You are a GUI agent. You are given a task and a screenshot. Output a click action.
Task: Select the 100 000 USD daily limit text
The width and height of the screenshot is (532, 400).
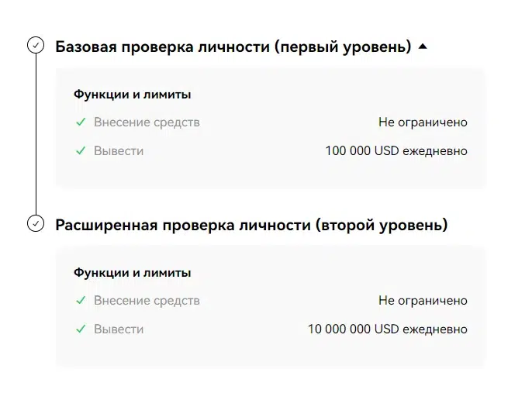(396, 150)
